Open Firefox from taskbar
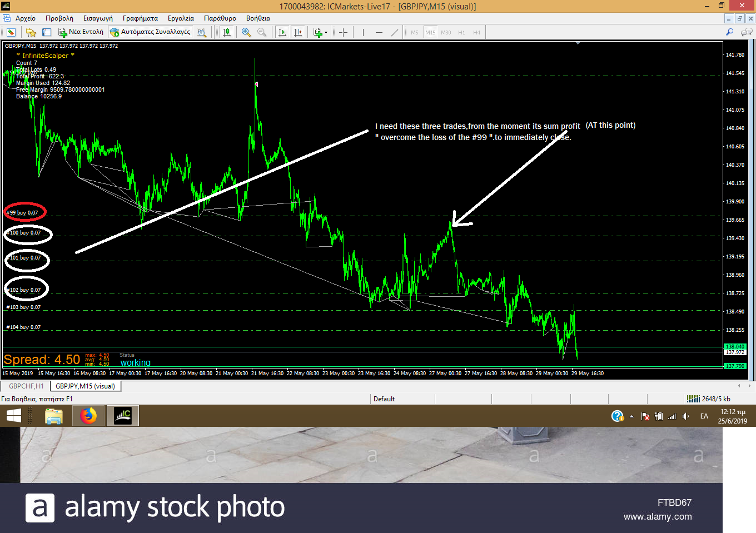This screenshot has height=533, width=756. point(88,416)
